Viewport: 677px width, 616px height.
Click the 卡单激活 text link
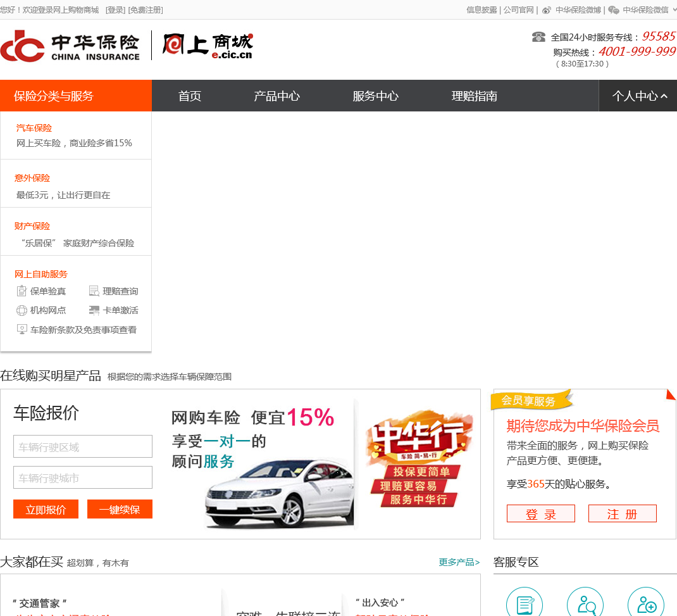point(120,311)
